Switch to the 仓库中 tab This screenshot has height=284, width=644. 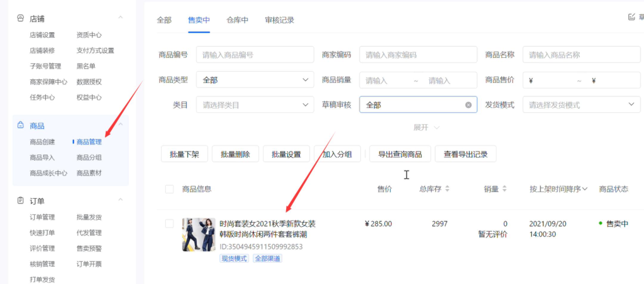pyautogui.click(x=237, y=20)
